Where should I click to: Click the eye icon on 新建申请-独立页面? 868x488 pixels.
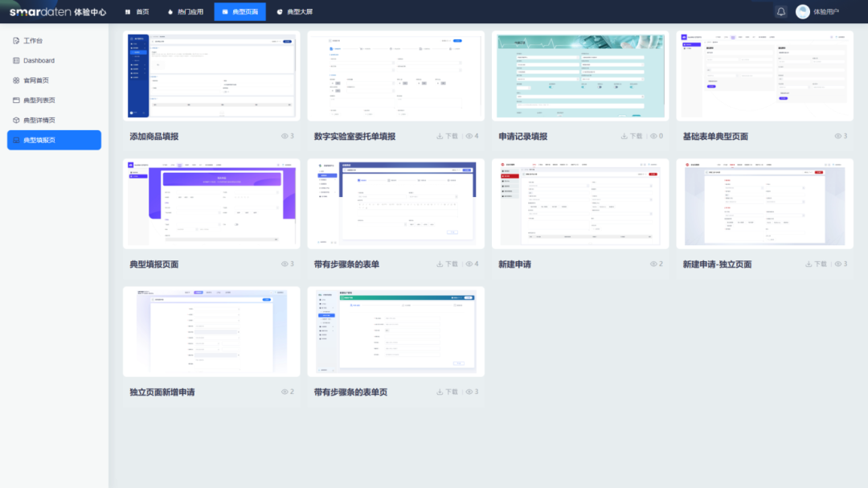coord(837,265)
